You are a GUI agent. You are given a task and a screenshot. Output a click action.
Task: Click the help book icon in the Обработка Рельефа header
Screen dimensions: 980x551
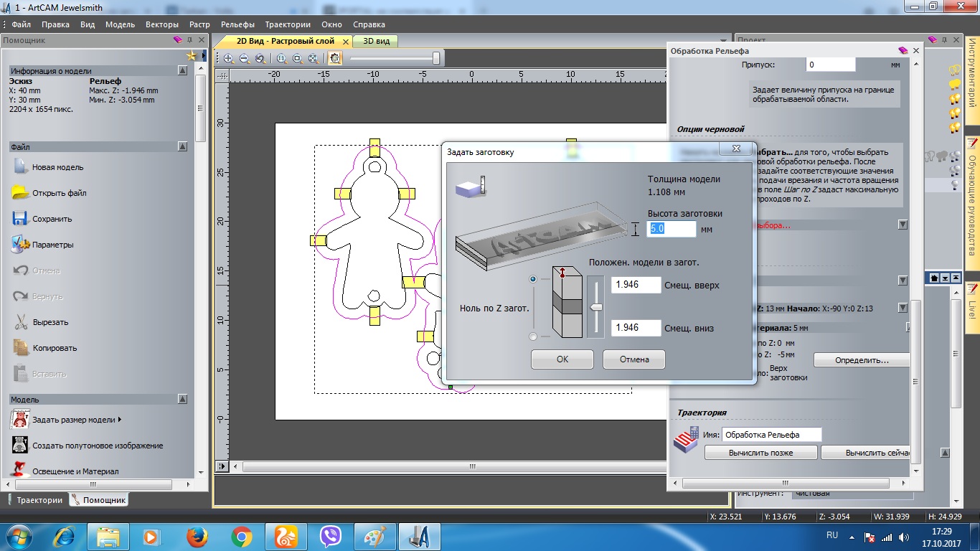903,51
